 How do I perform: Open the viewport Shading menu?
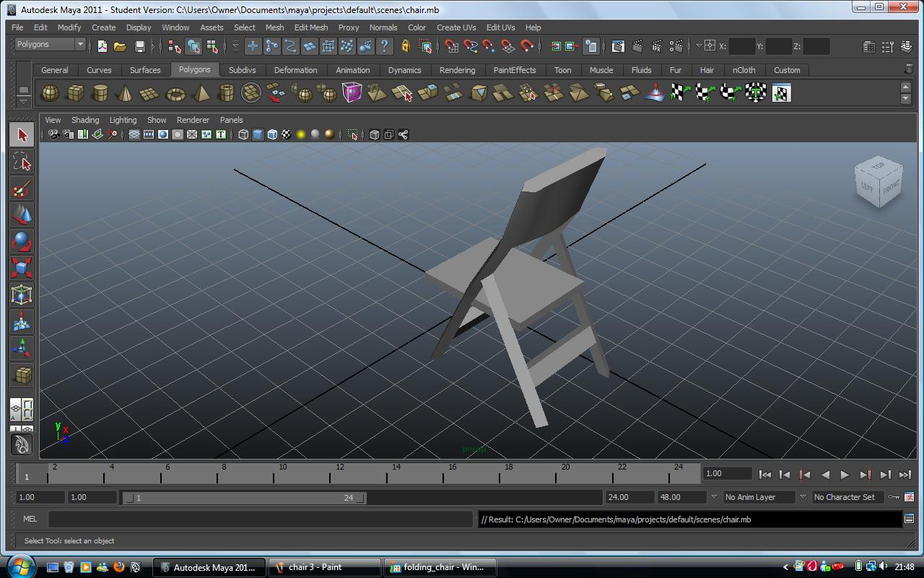point(85,120)
